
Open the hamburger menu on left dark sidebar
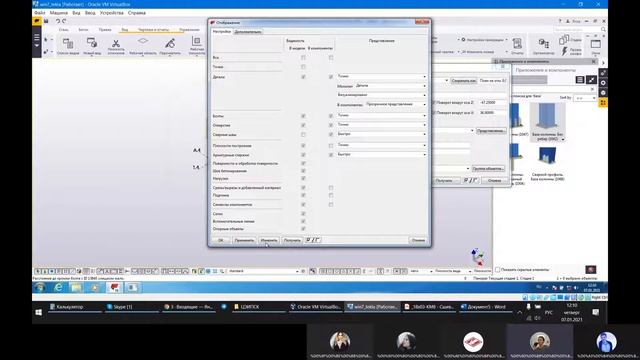(37, 38)
